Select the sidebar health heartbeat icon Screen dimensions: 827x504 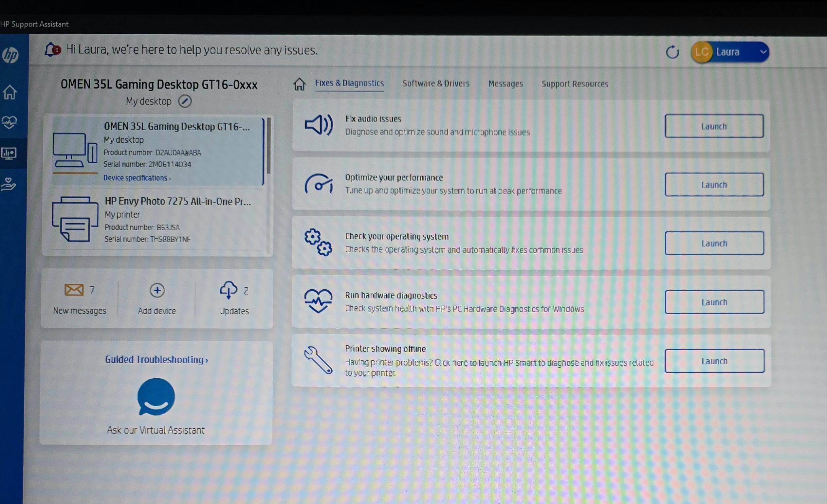9,122
